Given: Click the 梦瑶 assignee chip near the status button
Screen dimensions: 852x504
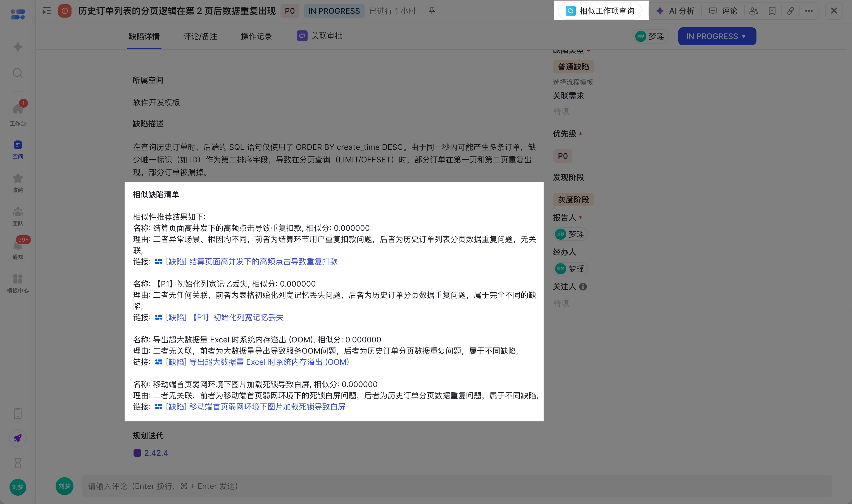Looking at the screenshot, I should (x=651, y=36).
